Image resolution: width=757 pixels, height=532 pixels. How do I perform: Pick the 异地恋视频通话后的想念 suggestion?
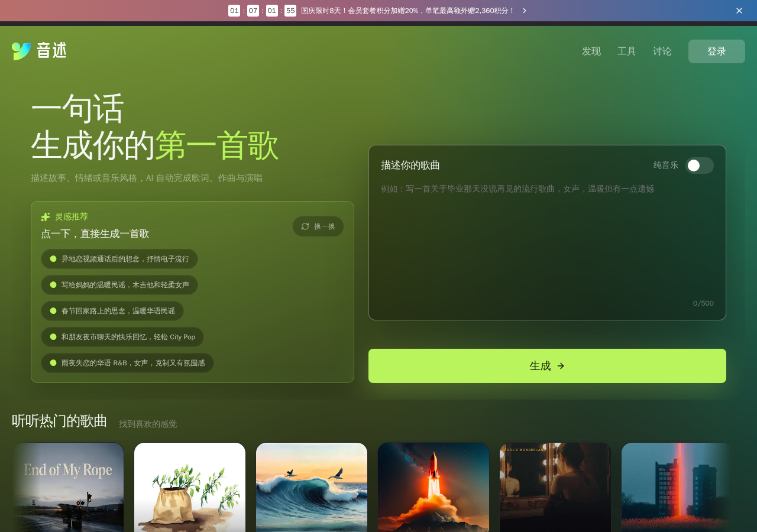click(119, 259)
